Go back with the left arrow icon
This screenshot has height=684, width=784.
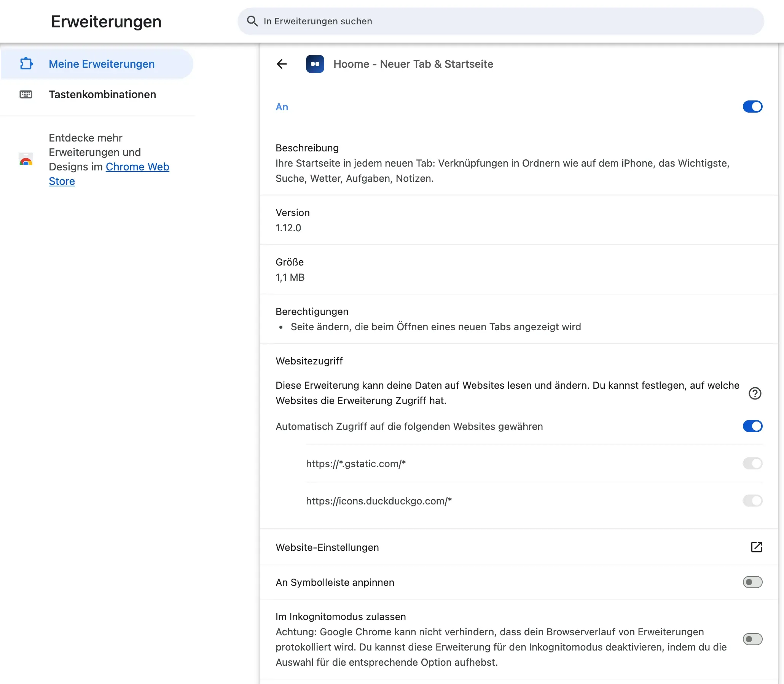(282, 64)
